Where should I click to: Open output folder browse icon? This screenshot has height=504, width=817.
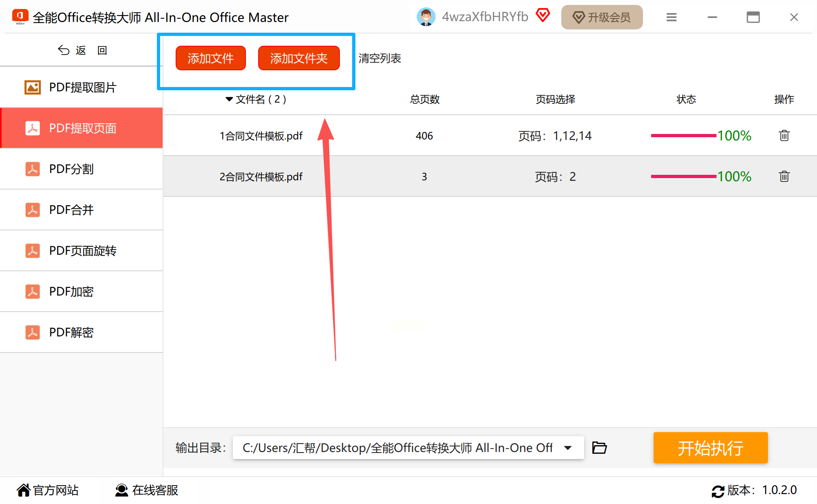coord(599,448)
